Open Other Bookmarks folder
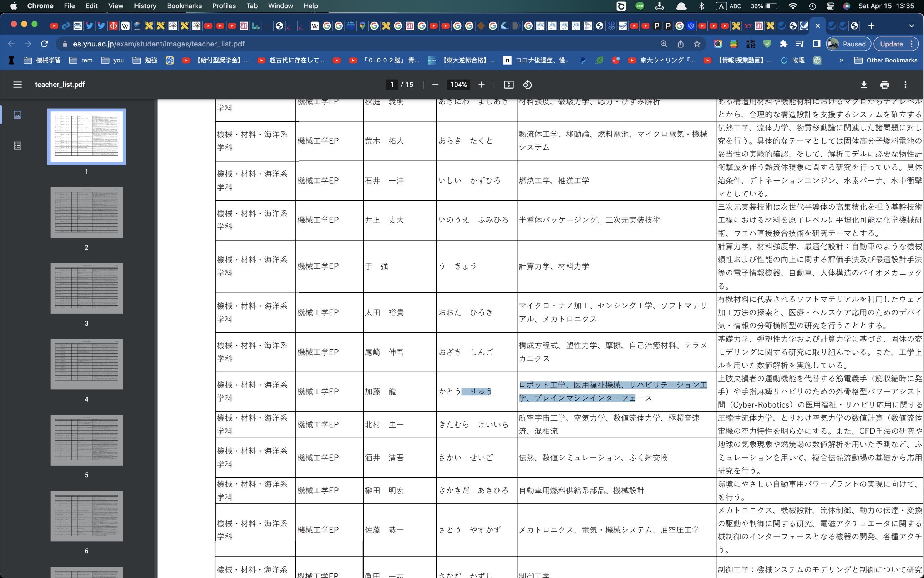The width and height of the screenshot is (924, 578). coord(885,60)
